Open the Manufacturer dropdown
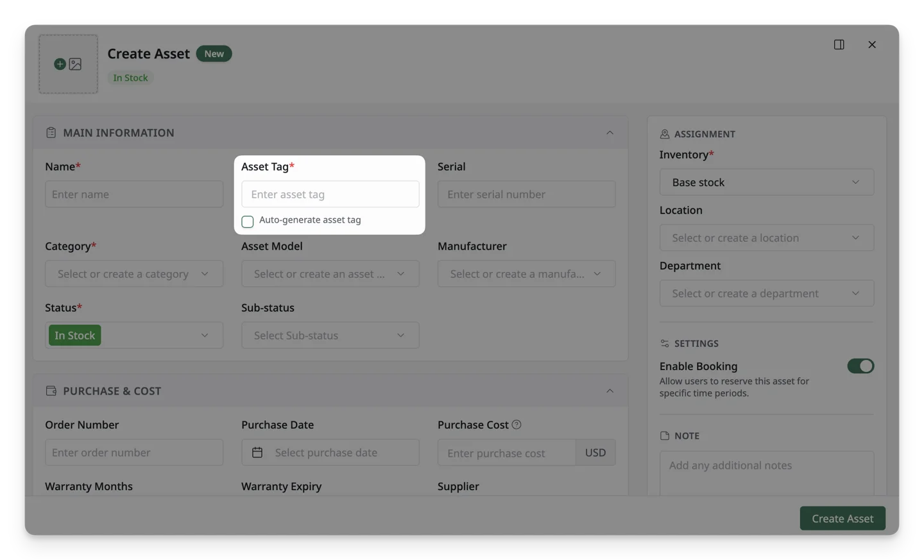The height and width of the screenshot is (560, 924). (526, 274)
